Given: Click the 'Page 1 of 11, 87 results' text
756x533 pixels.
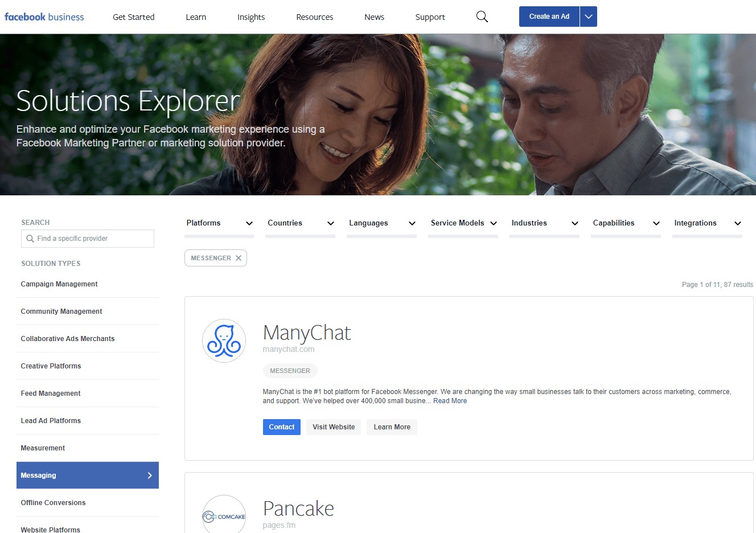Looking at the screenshot, I should coord(717,285).
